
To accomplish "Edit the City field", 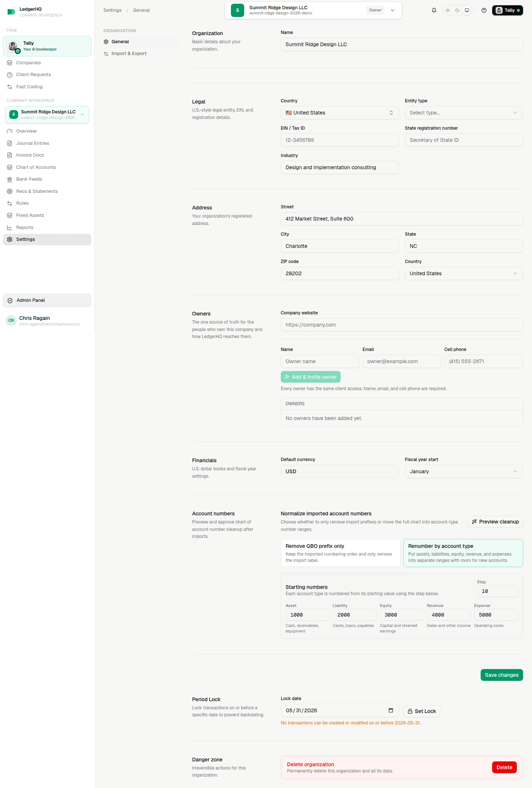I will click(340, 246).
